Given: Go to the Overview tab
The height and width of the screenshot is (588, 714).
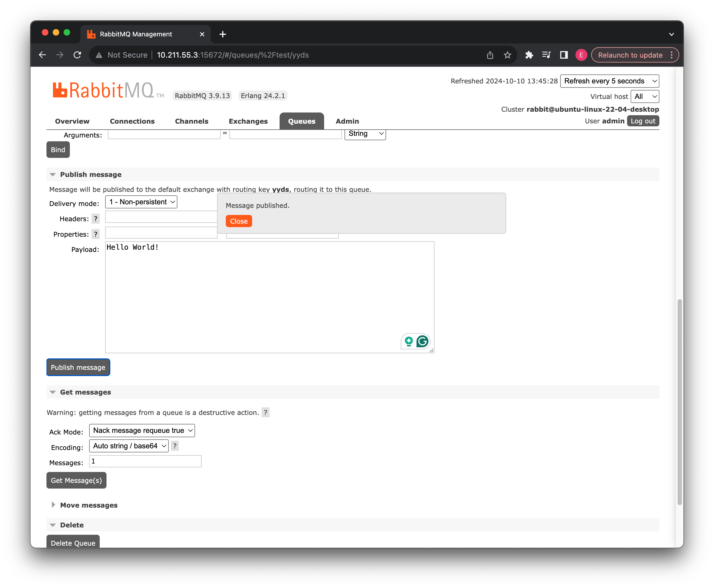Looking at the screenshot, I should (x=72, y=121).
